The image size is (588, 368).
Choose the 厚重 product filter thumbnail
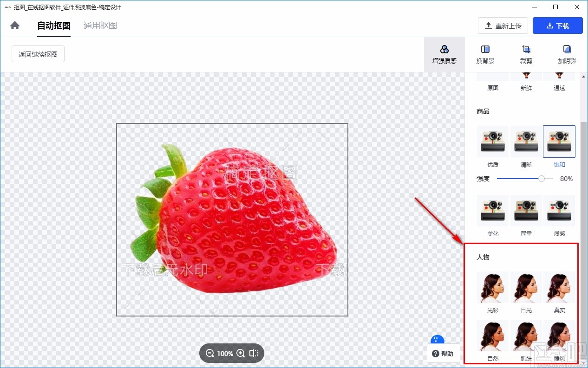click(x=526, y=211)
